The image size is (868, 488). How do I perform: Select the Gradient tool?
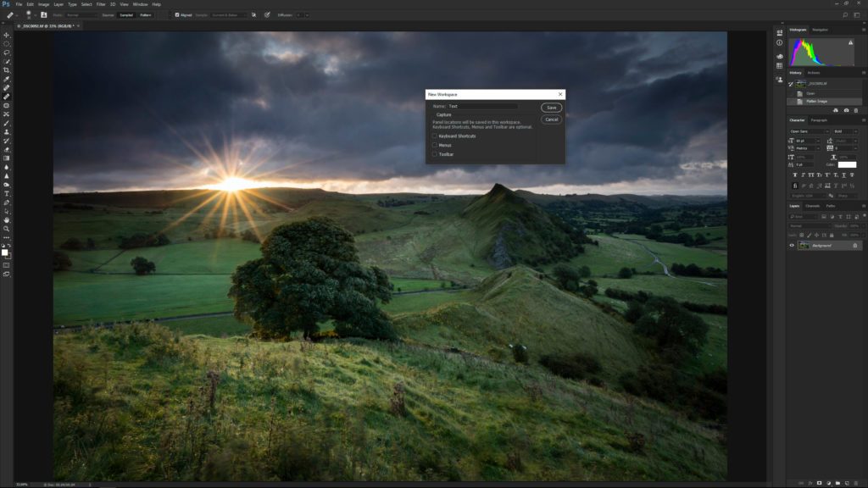7,158
